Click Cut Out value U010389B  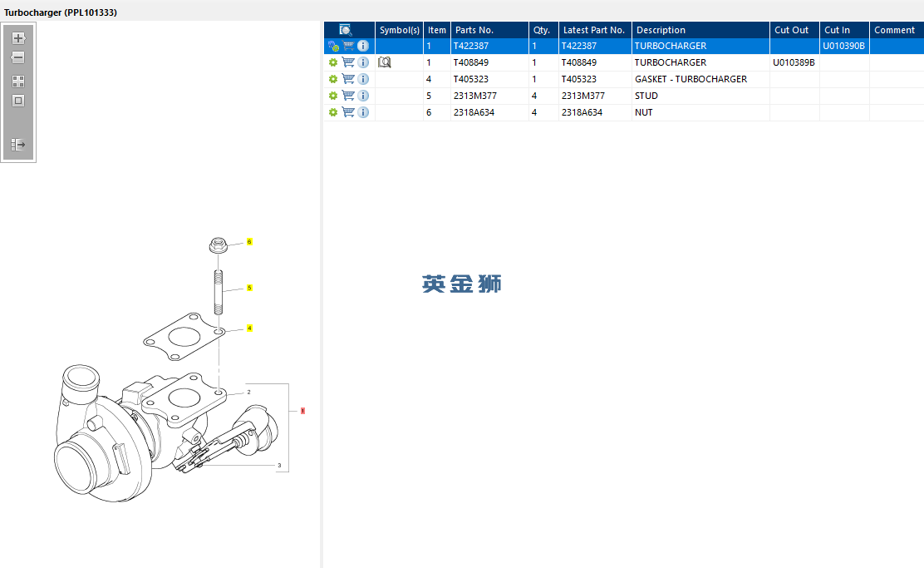(794, 62)
